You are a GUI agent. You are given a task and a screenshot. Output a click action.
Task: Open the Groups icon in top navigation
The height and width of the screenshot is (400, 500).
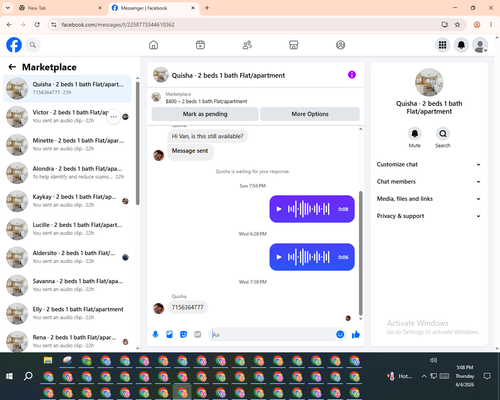pyautogui.click(x=340, y=45)
